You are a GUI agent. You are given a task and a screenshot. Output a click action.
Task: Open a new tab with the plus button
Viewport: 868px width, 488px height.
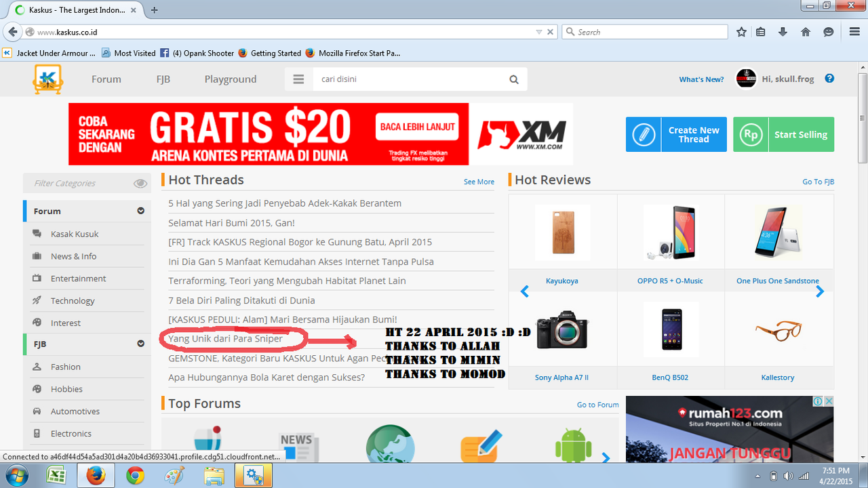click(155, 10)
